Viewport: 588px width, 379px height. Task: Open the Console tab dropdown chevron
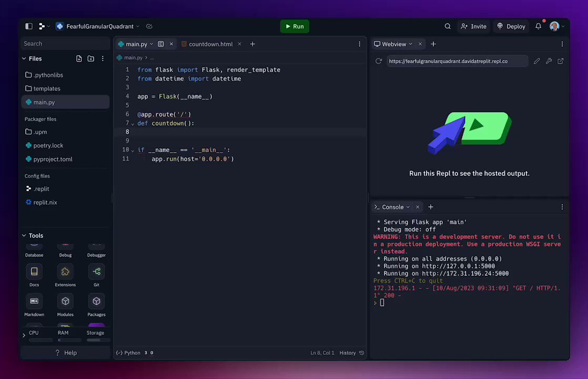tap(408, 207)
